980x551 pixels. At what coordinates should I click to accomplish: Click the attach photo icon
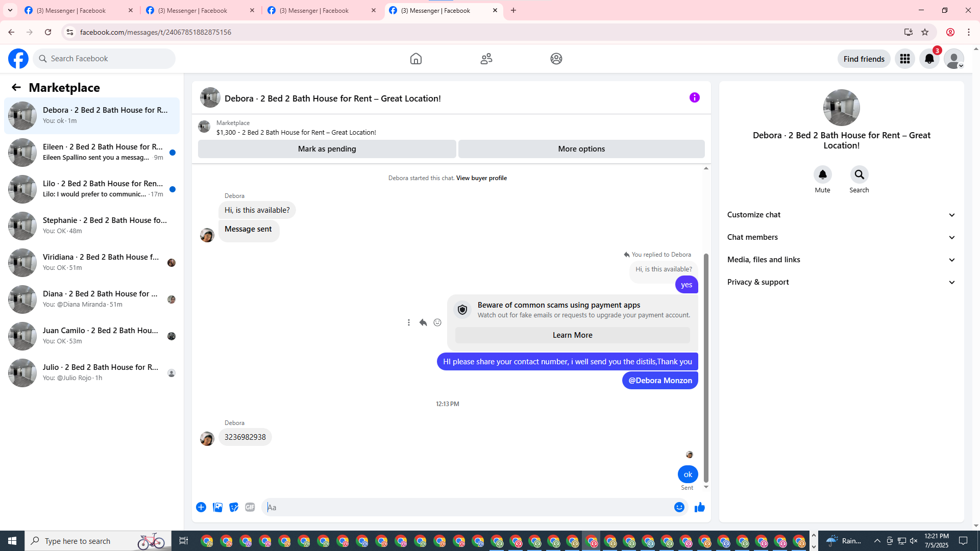[x=217, y=507]
